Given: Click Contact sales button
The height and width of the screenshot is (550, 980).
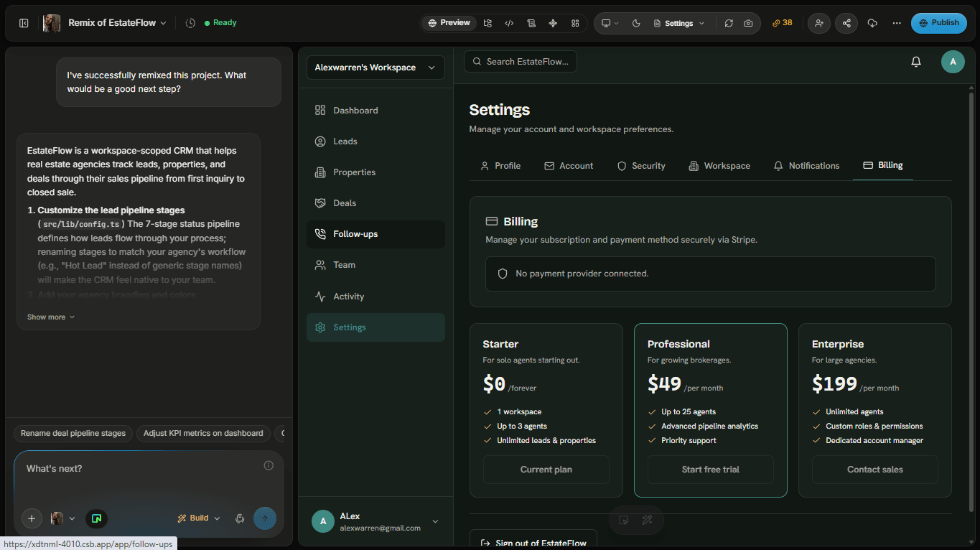Looking at the screenshot, I should 875,470.
